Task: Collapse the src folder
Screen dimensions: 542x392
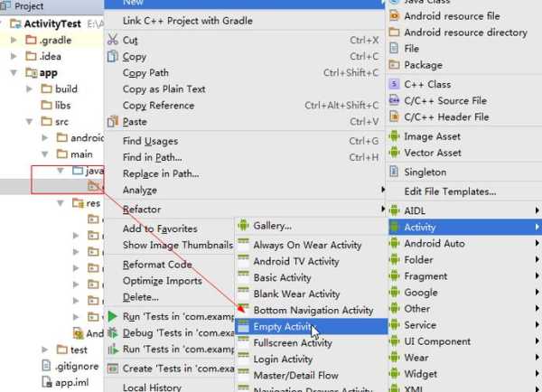Action: 30,121
